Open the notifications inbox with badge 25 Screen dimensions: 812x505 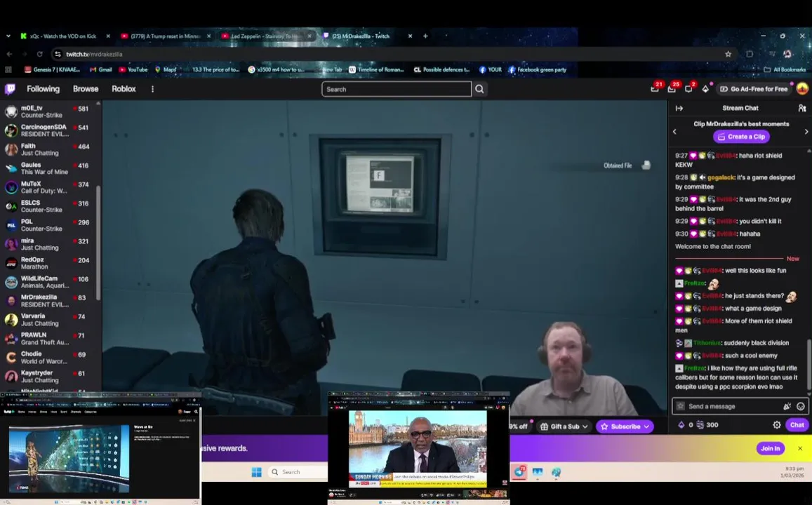[672, 89]
